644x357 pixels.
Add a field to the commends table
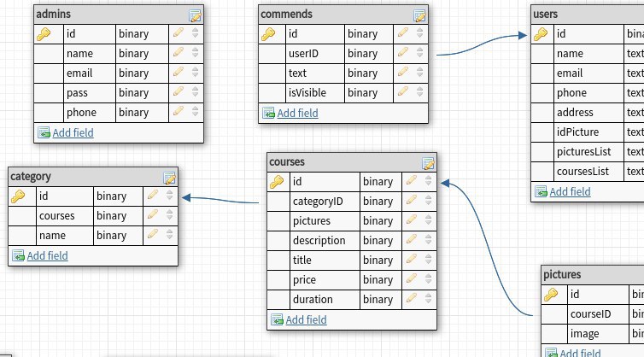[x=297, y=113]
